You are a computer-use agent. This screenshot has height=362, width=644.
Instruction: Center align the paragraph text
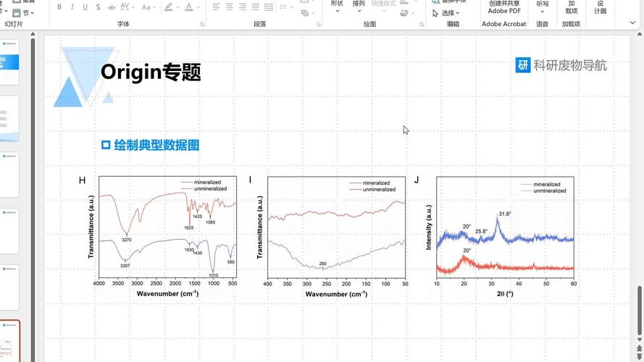click(x=230, y=7)
